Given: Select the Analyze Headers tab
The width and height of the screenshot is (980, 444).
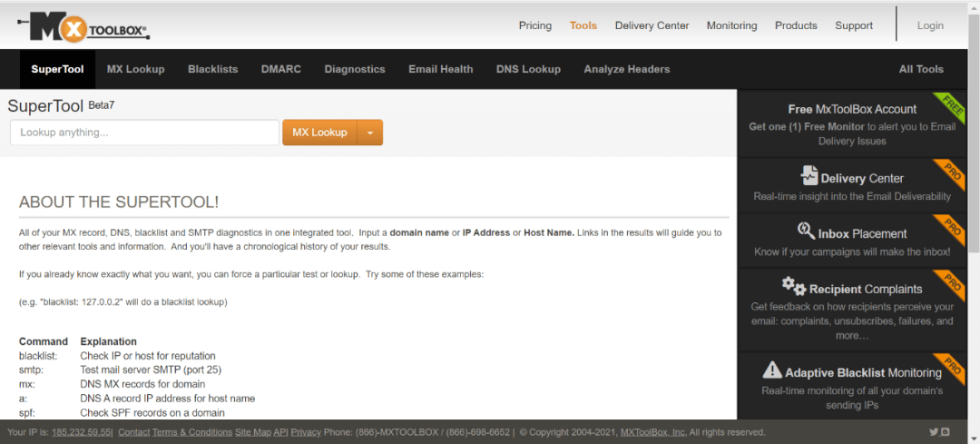Looking at the screenshot, I should [x=627, y=69].
